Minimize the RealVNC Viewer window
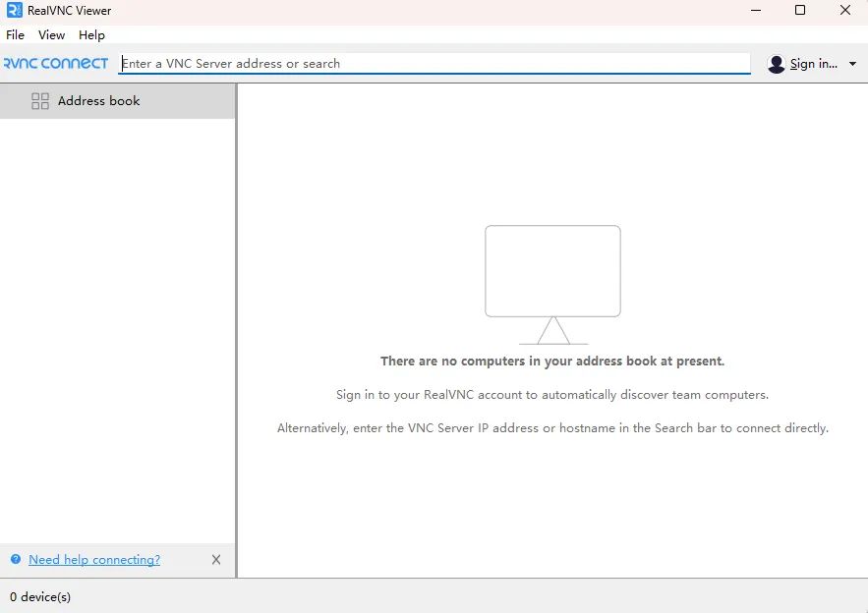This screenshot has height=613, width=868. [754, 11]
